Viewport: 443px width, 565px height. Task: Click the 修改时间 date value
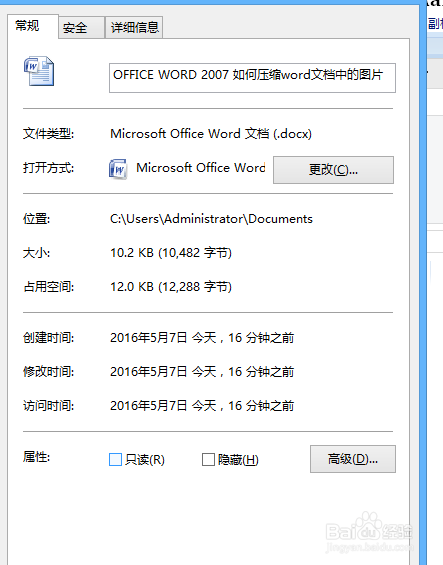tap(202, 372)
